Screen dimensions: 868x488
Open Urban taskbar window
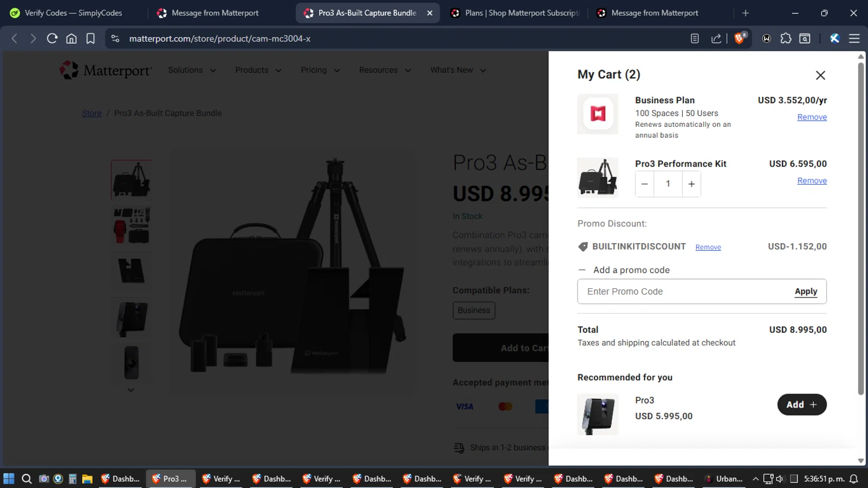coord(724,479)
